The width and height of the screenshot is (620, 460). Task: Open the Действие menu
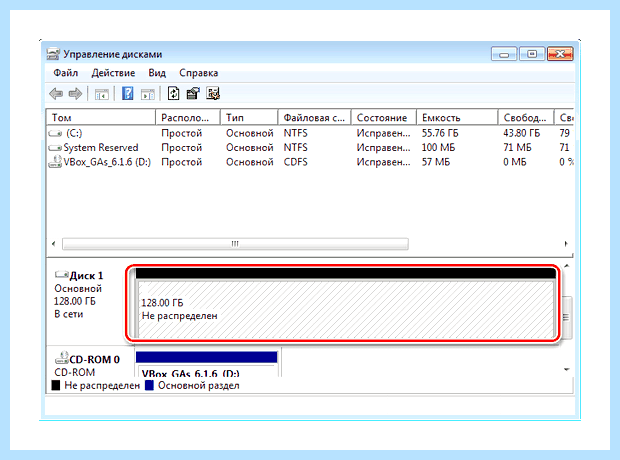click(x=113, y=73)
